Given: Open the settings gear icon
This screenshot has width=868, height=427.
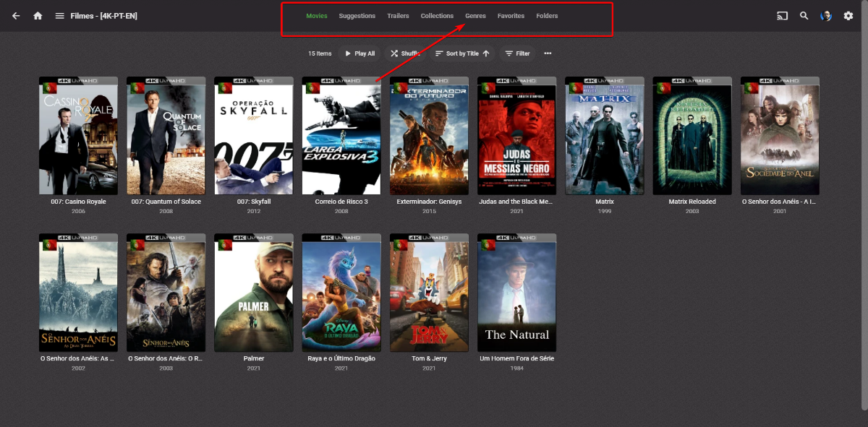Looking at the screenshot, I should coord(848,16).
